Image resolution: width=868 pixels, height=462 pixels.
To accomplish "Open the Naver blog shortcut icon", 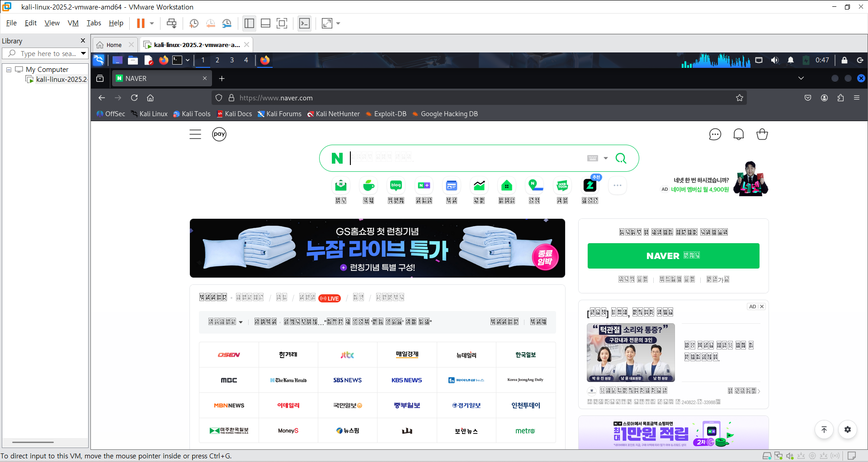I will [396, 185].
